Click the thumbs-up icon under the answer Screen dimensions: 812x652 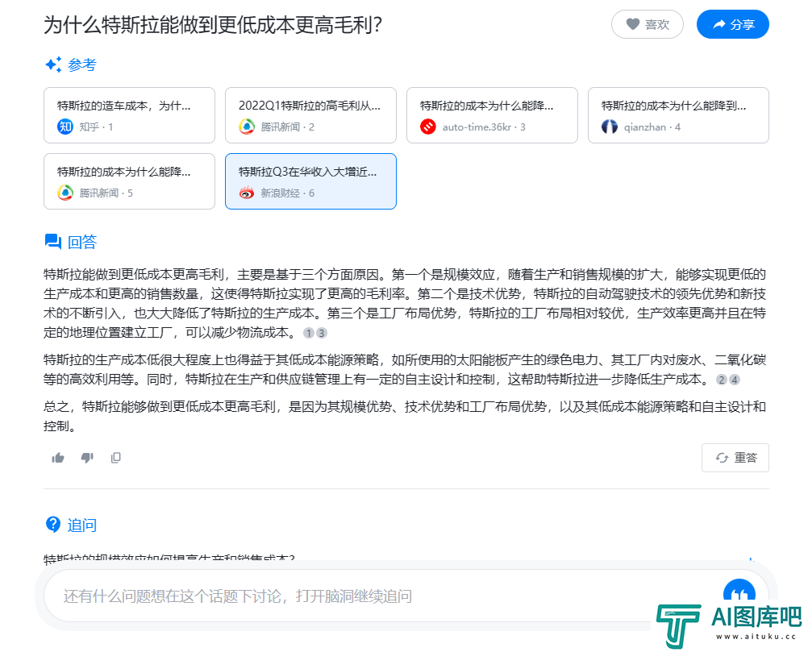pyautogui.click(x=58, y=458)
